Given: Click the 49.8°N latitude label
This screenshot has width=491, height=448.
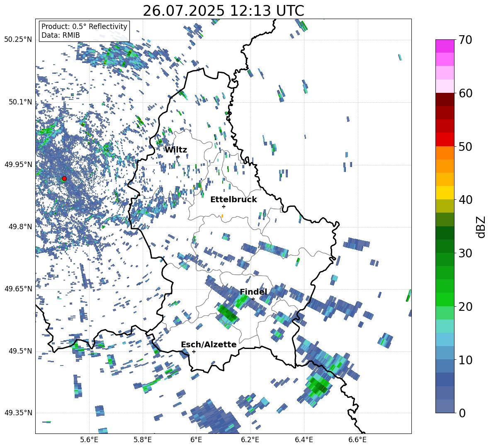Looking at the screenshot, I should click(x=20, y=227).
